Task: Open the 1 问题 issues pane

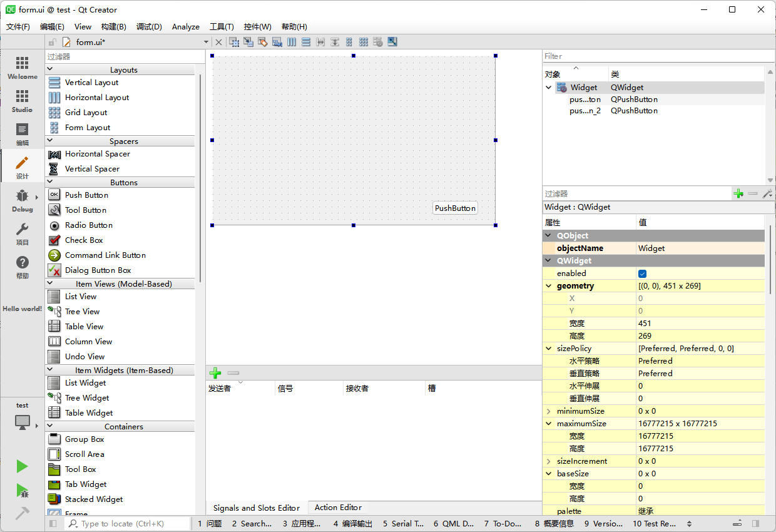Action: click(210, 524)
